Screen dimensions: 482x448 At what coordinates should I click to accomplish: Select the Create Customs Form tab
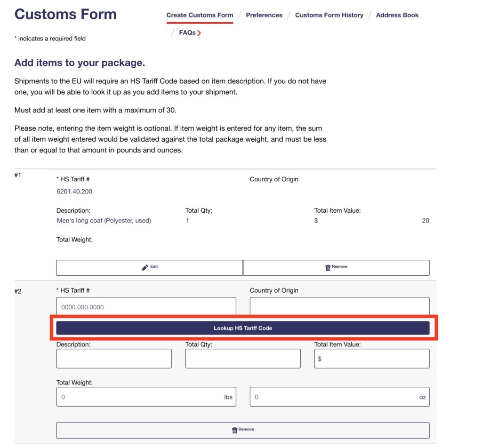point(200,15)
